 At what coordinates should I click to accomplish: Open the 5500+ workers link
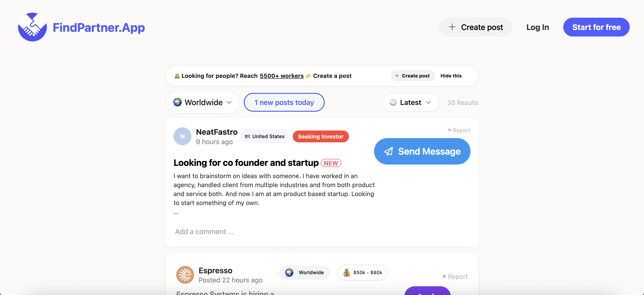pyautogui.click(x=282, y=76)
